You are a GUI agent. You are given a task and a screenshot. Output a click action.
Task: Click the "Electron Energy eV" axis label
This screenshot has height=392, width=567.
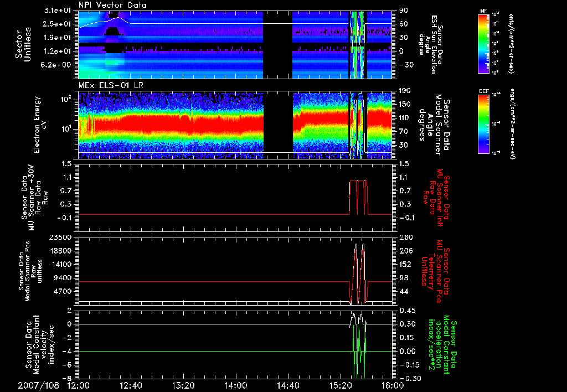click(x=40, y=125)
